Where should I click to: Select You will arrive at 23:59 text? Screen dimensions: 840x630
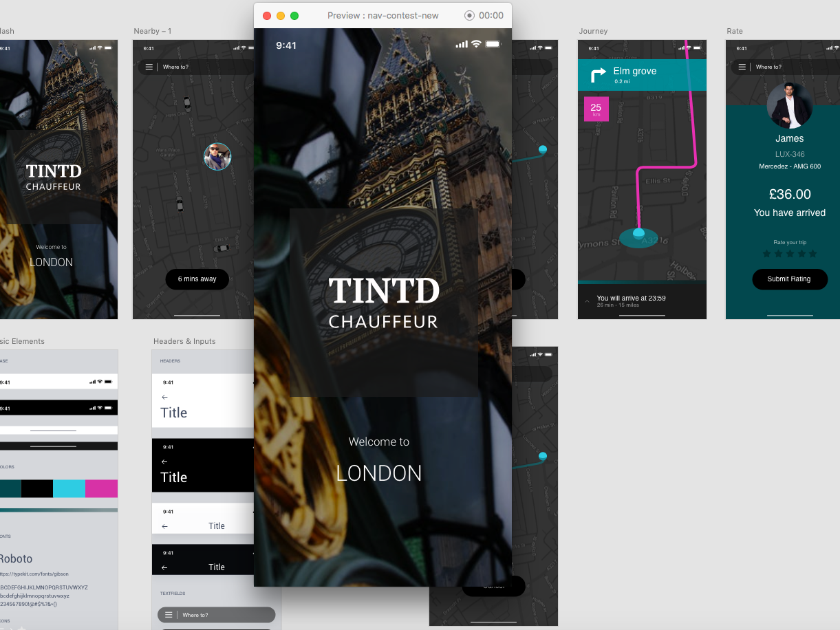click(x=632, y=298)
